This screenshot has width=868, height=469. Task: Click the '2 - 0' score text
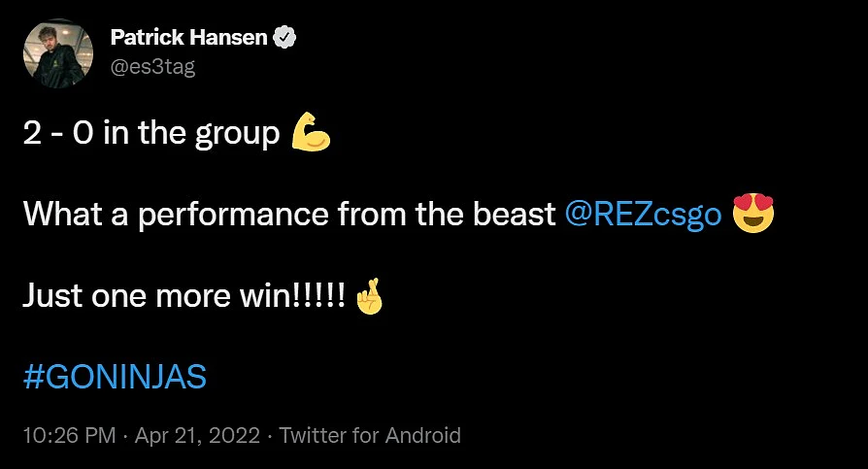pos(58,133)
